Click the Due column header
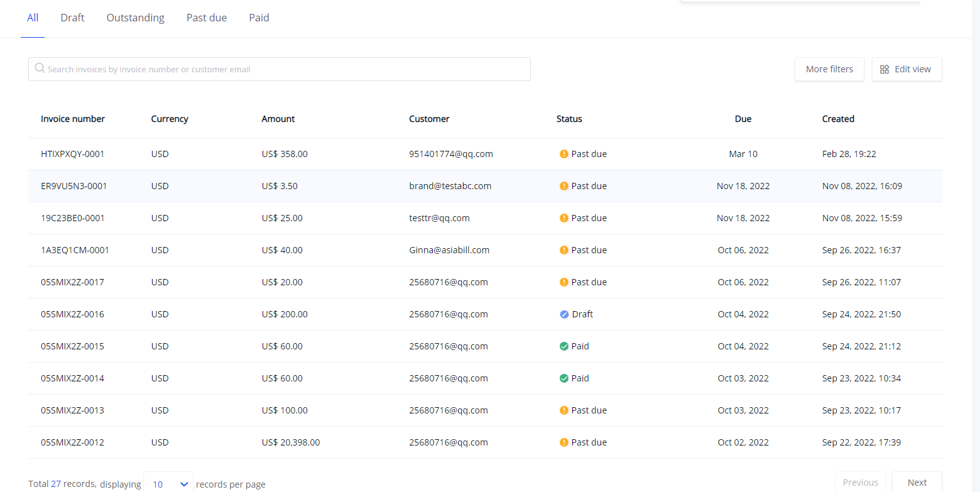Screen dimensions: 980x492 click(x=743, y=119)
